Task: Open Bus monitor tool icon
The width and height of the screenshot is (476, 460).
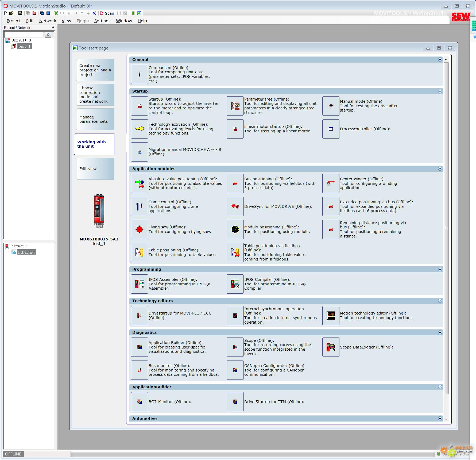Action: [x=140, y=370]
